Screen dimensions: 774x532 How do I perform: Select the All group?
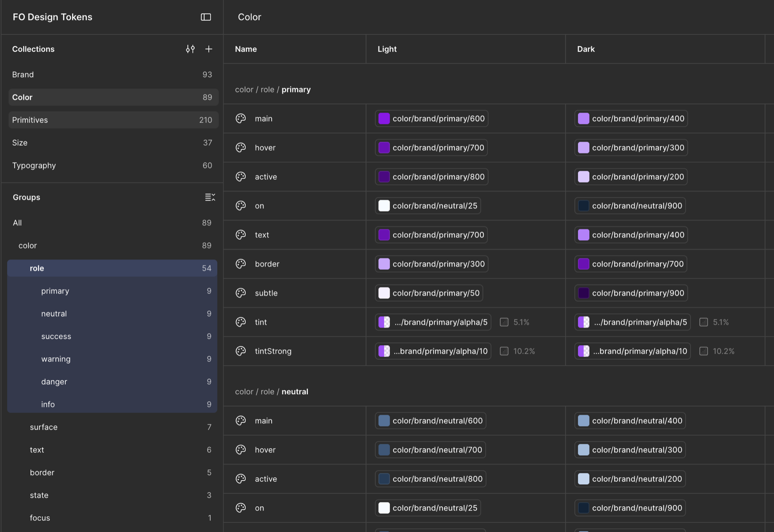(112, 223)
